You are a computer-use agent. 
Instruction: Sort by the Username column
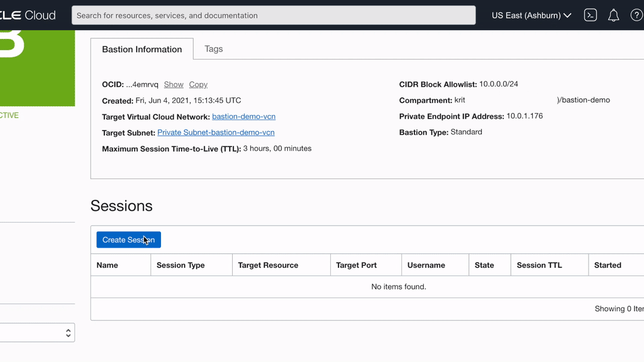(426, 265)
